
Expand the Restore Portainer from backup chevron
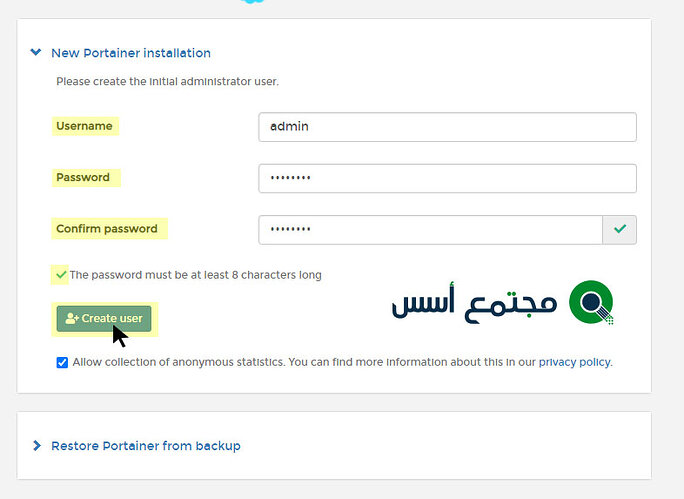tap(36, 445)
